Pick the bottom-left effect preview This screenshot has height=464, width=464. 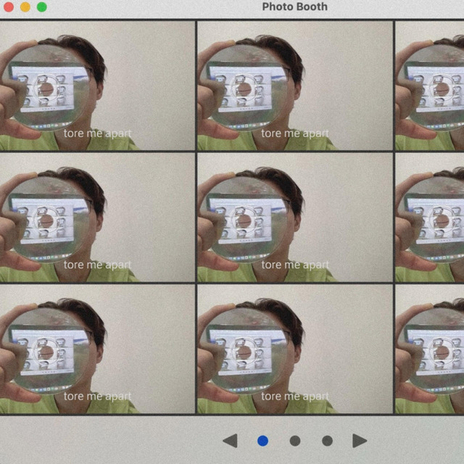97,349
